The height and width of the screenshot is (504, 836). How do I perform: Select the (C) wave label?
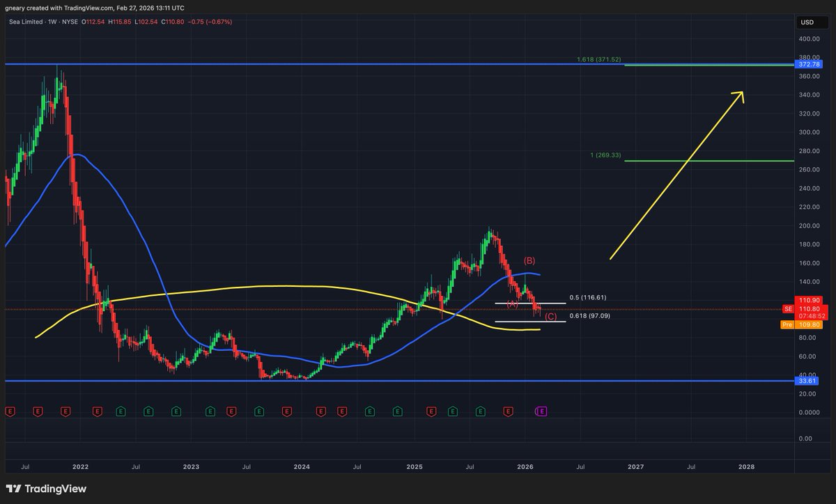[x=550, y=317]
